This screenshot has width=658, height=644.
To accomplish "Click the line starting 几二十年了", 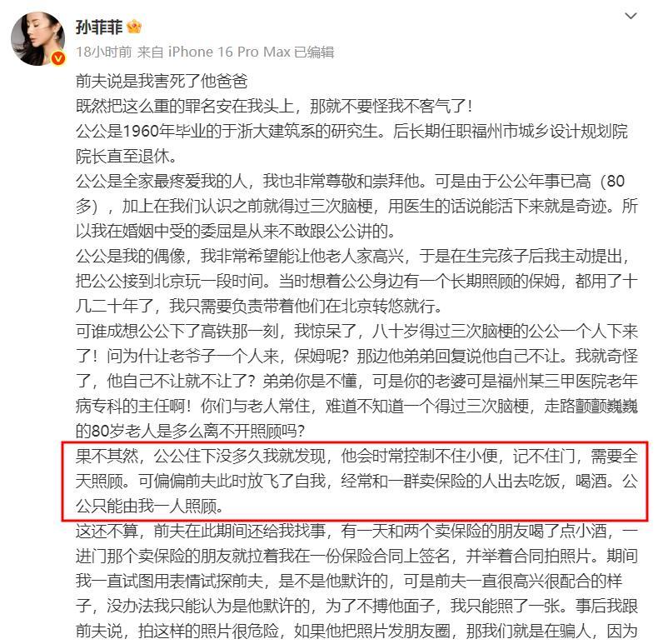I will pos(259,306).
